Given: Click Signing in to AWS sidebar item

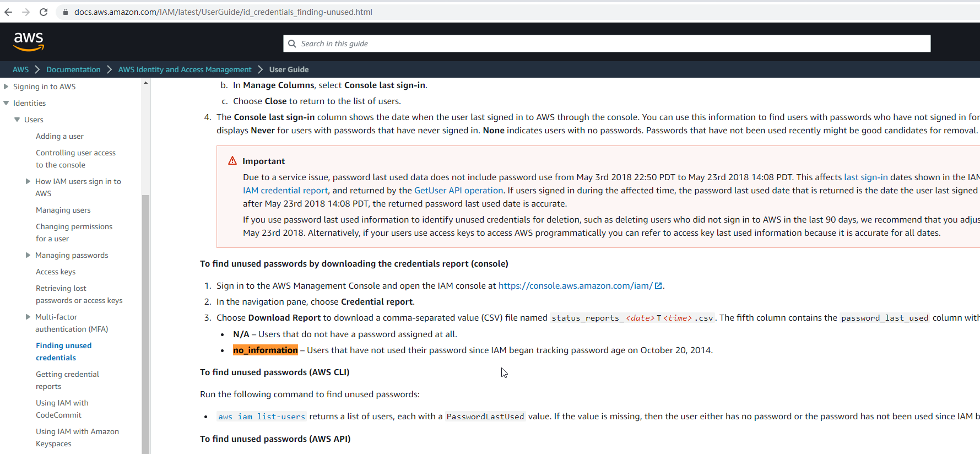Looking at the screenshot, I should pos(45,87).
